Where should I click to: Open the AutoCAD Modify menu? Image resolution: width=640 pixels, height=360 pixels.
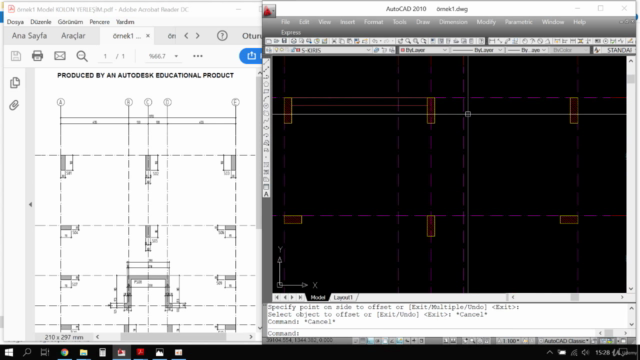tap(486, 22)
